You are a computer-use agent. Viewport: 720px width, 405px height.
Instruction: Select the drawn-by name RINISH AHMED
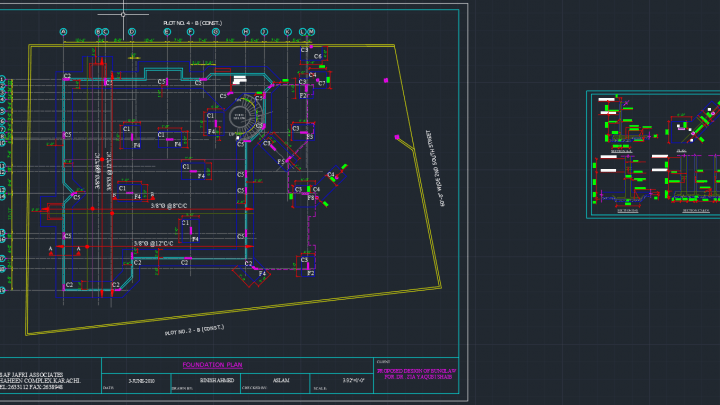pos(217,380)
